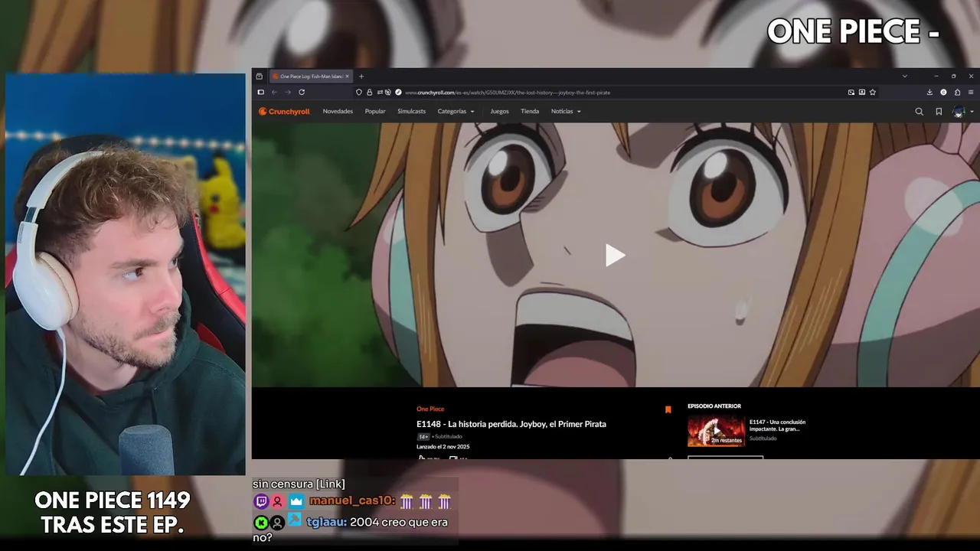Viewport: 980px width, 551px height.
Task: Play the Crunchyroll video
Action: click(x=615, y=256)
